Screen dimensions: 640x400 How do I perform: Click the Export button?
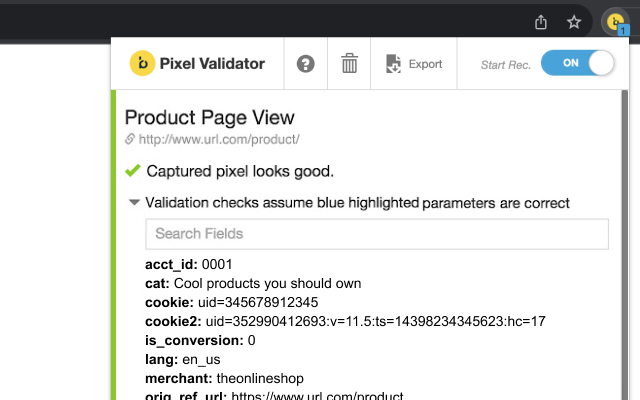click(414, 64)
